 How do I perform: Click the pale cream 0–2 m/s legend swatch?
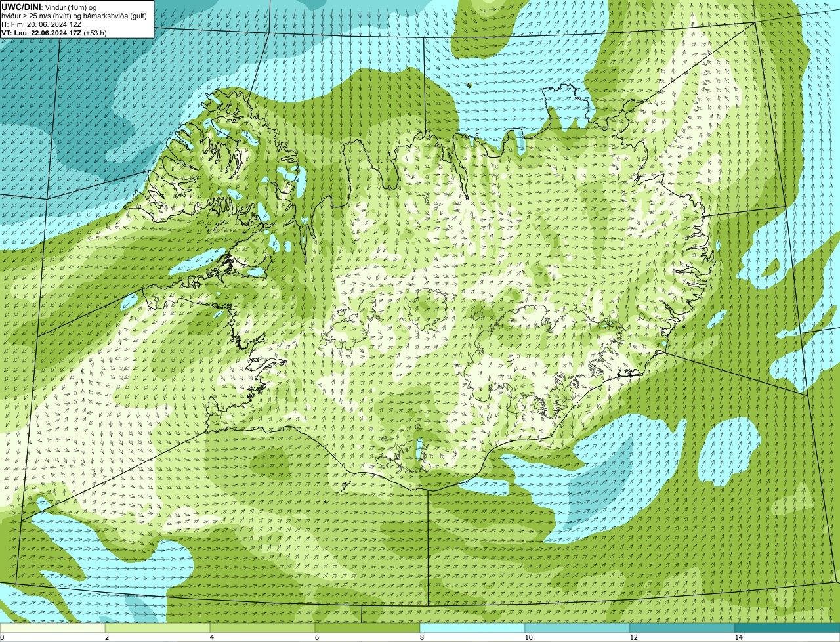(52, 628)
